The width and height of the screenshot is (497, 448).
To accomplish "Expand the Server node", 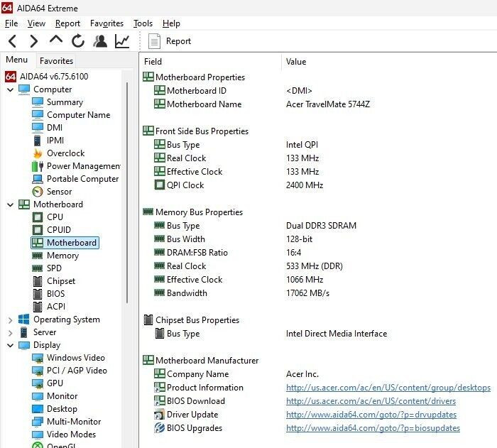I will click(x=10, y=333).
